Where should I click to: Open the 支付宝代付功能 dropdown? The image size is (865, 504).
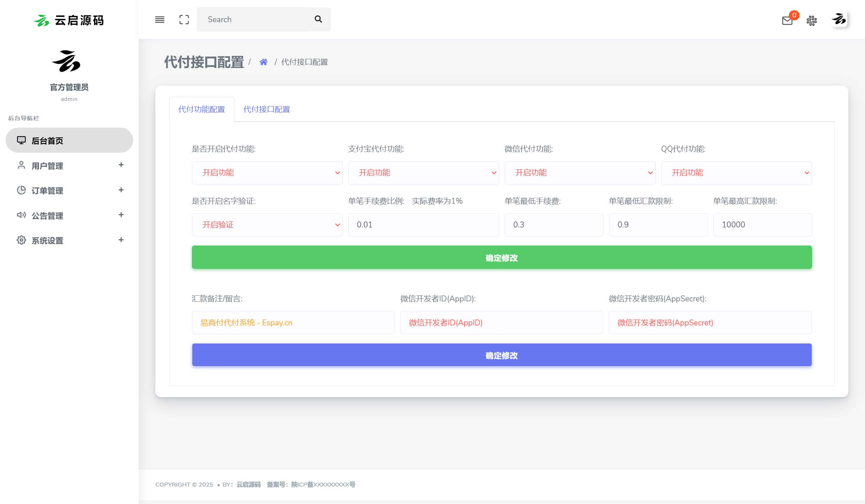coord(423,172)
